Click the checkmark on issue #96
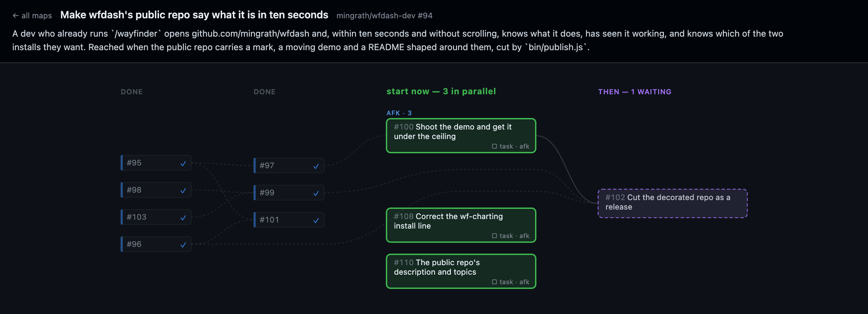 [x=183, y=245]
